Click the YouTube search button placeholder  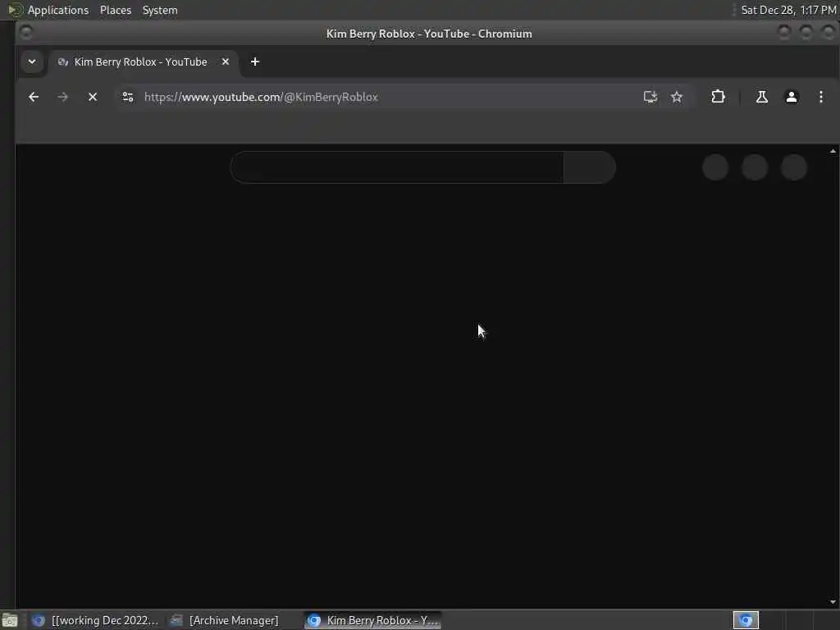coord(589,167)
